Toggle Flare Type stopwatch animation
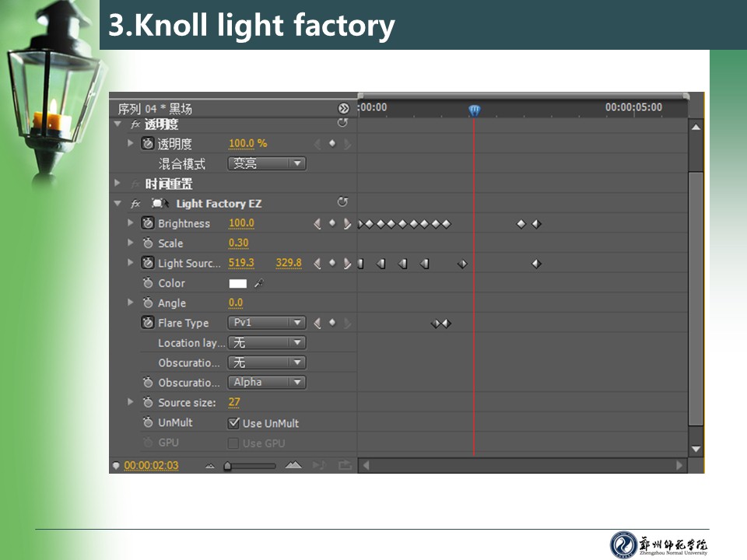This screenshot has height=560, width=747. [x=148, y=323]
